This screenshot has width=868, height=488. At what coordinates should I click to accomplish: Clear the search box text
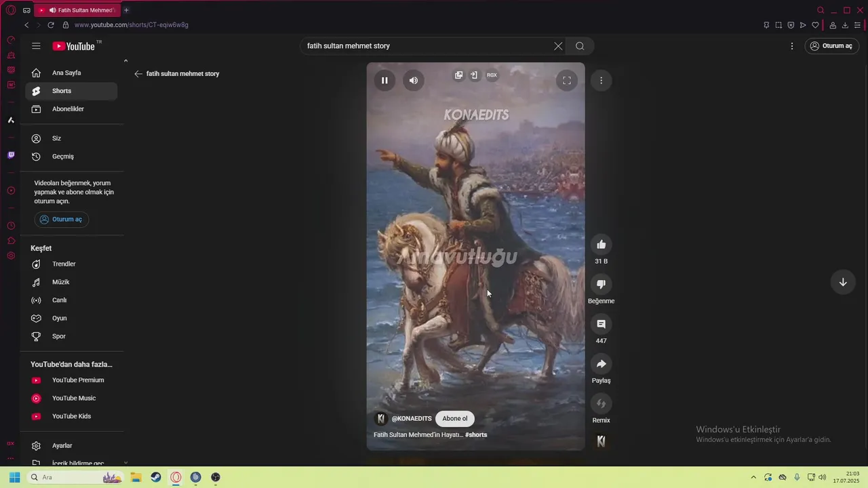click(x=558, y=46)
